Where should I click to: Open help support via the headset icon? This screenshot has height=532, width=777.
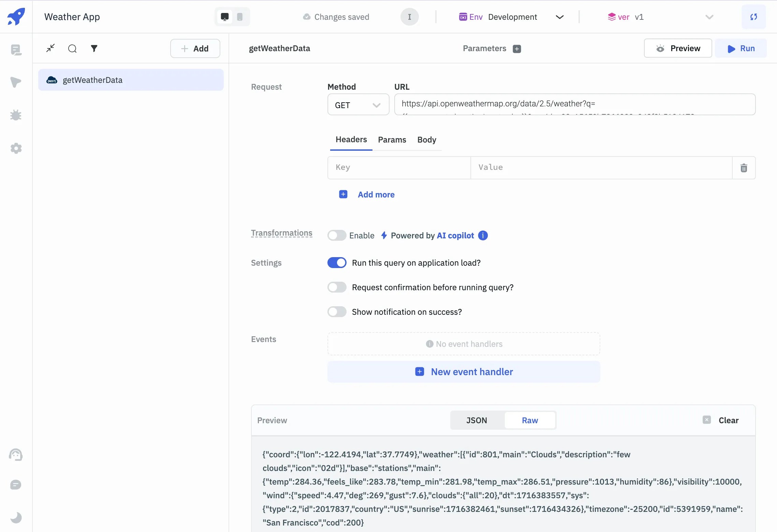pos(16,455)
